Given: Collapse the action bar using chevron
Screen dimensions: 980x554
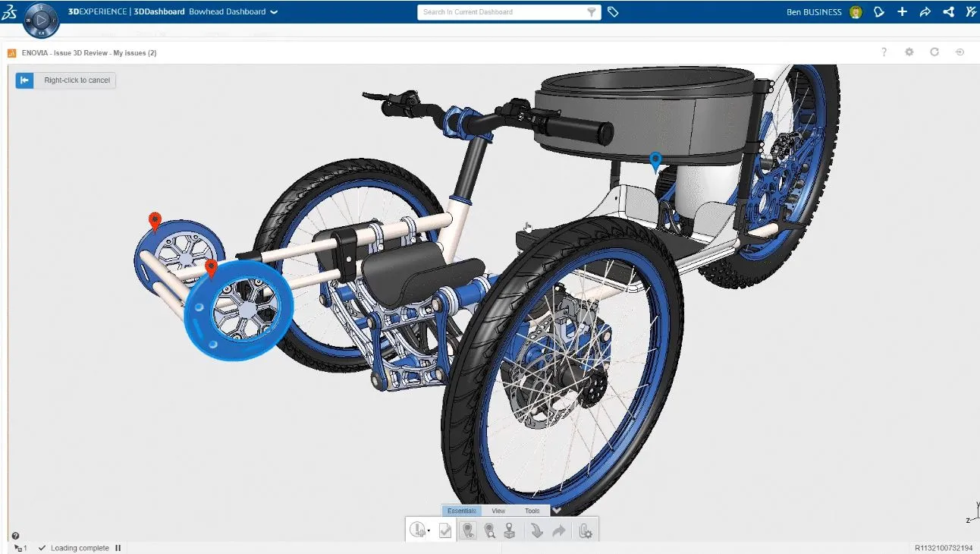Looking at the screenshot, I should point(556,511).
